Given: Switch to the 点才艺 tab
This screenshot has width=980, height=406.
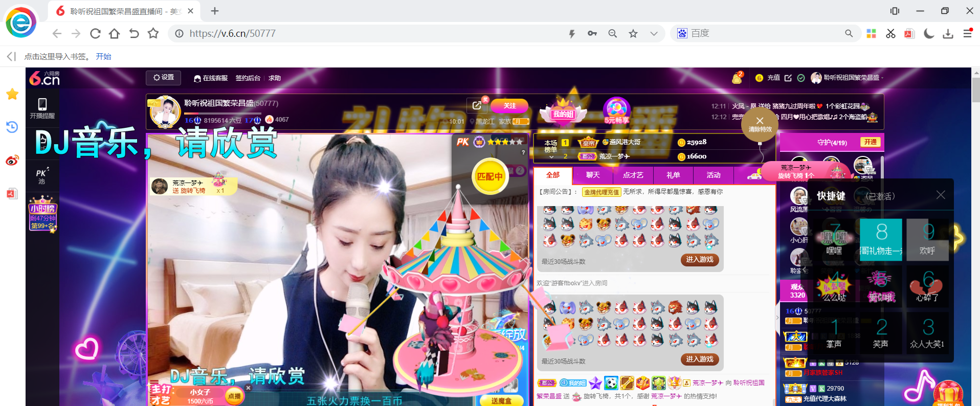Looking at the screenshot, I should (x=633, y=175).
